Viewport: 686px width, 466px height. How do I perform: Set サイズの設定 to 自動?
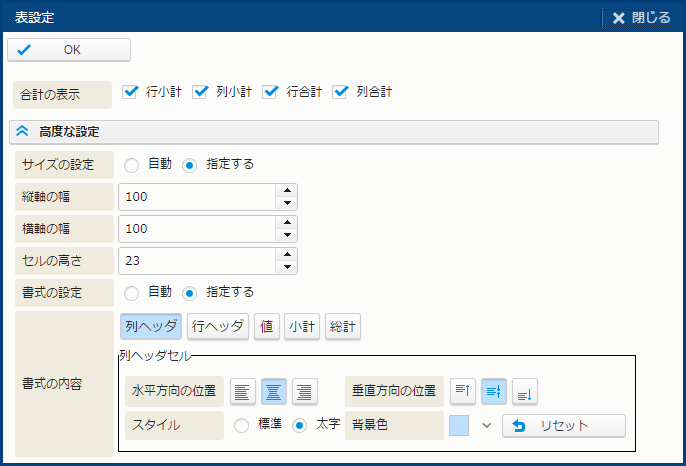click(x=132, y=165)
